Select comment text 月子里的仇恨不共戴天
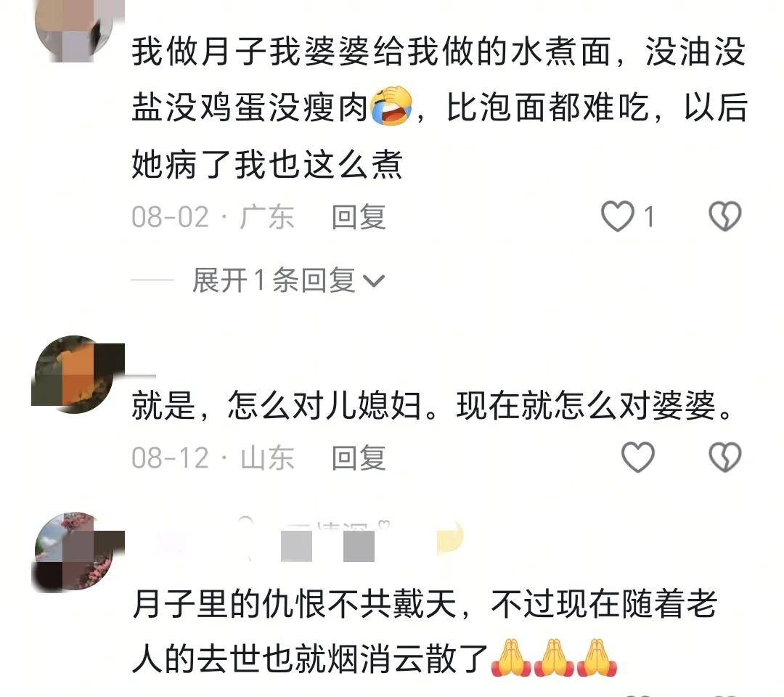Screen dimensions: 784x697 [295, 604]
